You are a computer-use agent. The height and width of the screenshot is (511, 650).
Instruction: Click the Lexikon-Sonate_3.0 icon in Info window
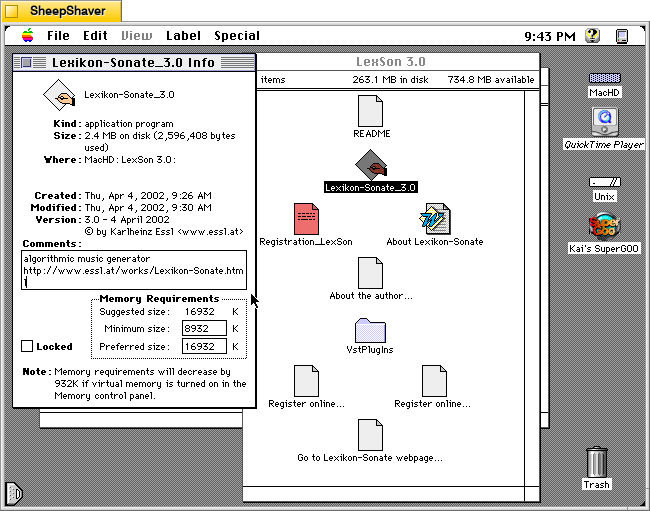coord(59,95)
